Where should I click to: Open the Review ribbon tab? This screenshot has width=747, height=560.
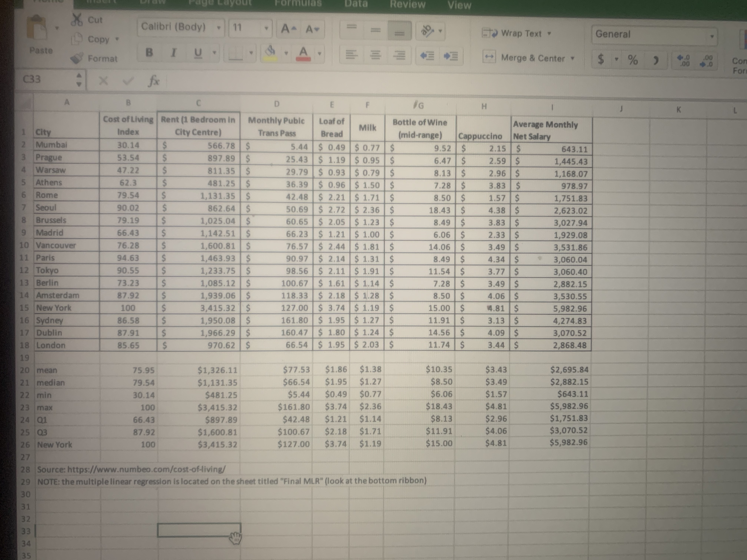pos(408,4)
